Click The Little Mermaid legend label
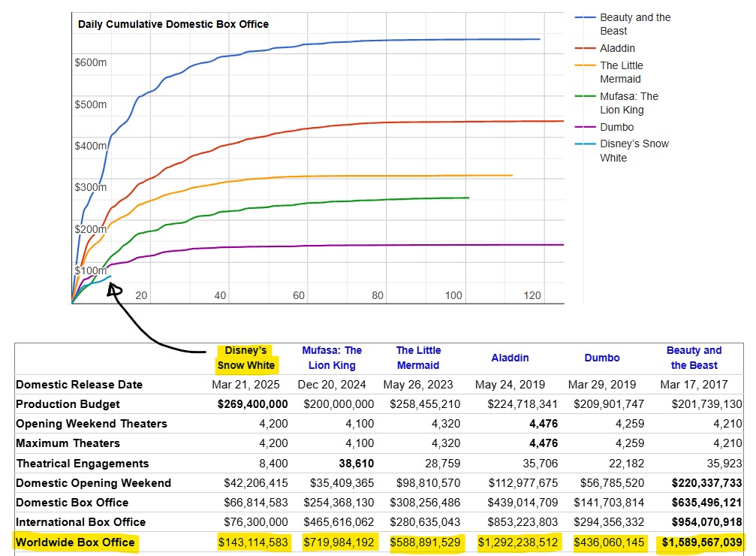756x556 pixels. tap(621, 72)
